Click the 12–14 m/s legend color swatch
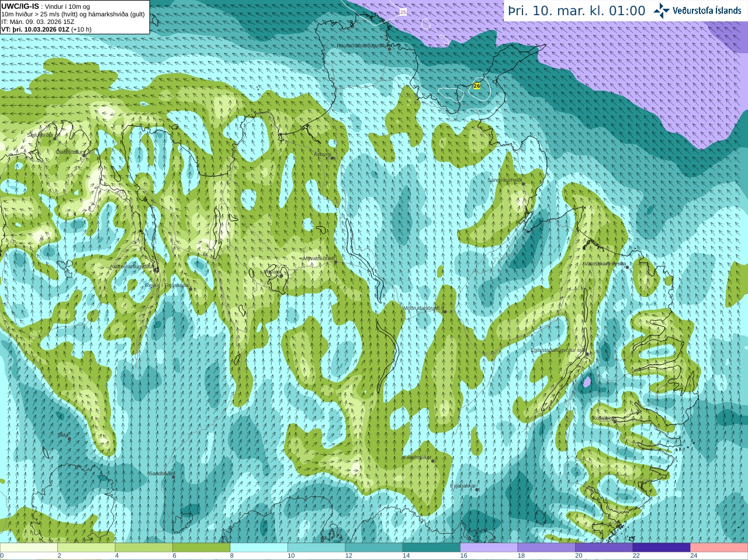748x560 pixels. pos(374,548)
